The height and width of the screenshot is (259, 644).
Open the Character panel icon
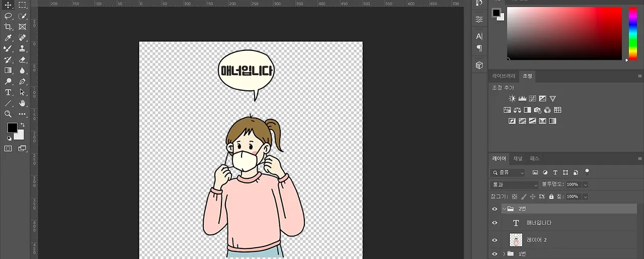479,36
